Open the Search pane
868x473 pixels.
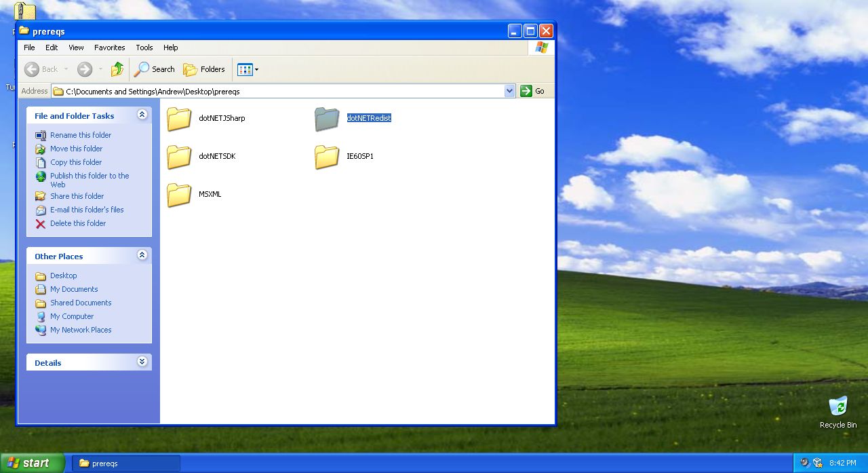155,69
